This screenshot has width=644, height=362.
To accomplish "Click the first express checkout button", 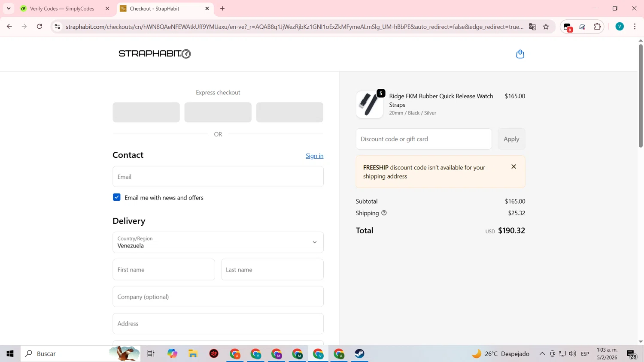I will [x=146, y=112].
